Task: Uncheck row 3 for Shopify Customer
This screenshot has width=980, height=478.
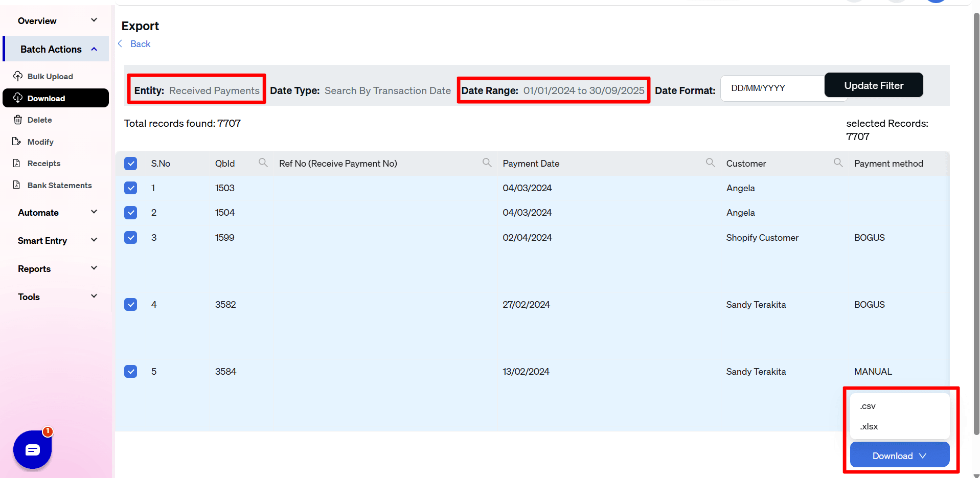Action: click(130, 237)
